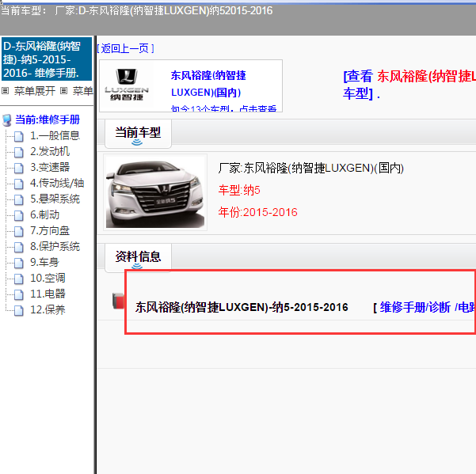The width and height of the screenshot is (476, 474).
Task: Click the page icon beside 12.保养
Action: pyautogui.click(x=19, y=310)
